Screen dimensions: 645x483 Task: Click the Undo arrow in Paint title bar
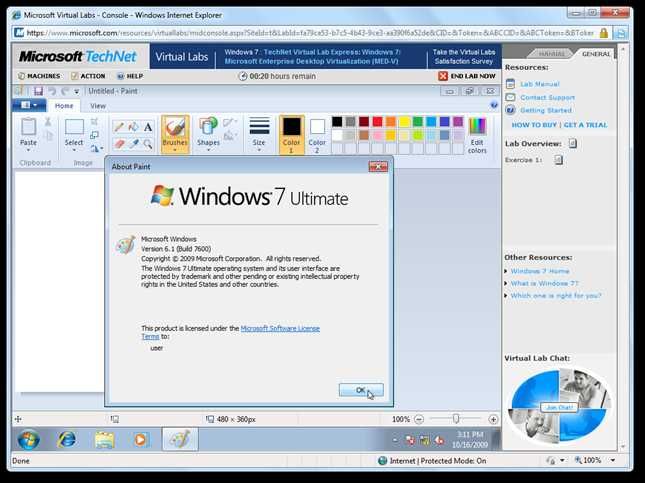click(52, 91)
